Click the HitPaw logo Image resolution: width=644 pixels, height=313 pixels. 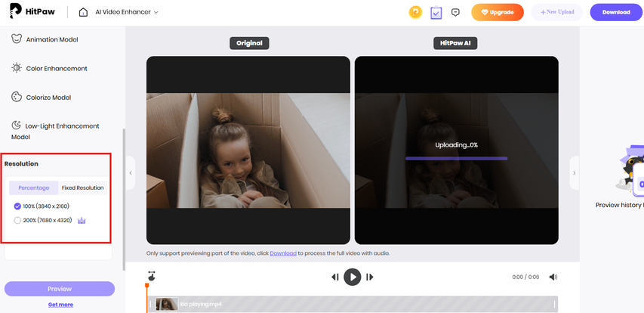(33, 12)
